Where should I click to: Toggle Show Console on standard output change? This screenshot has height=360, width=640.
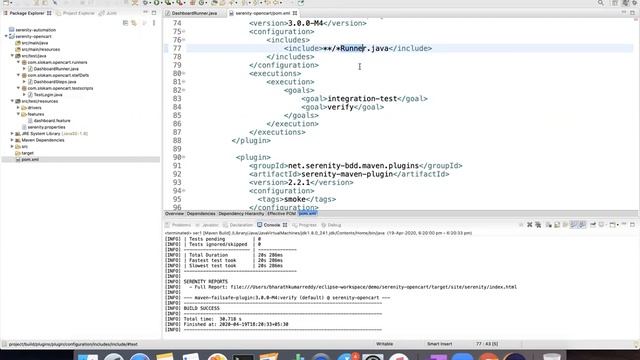coord(573,225)
